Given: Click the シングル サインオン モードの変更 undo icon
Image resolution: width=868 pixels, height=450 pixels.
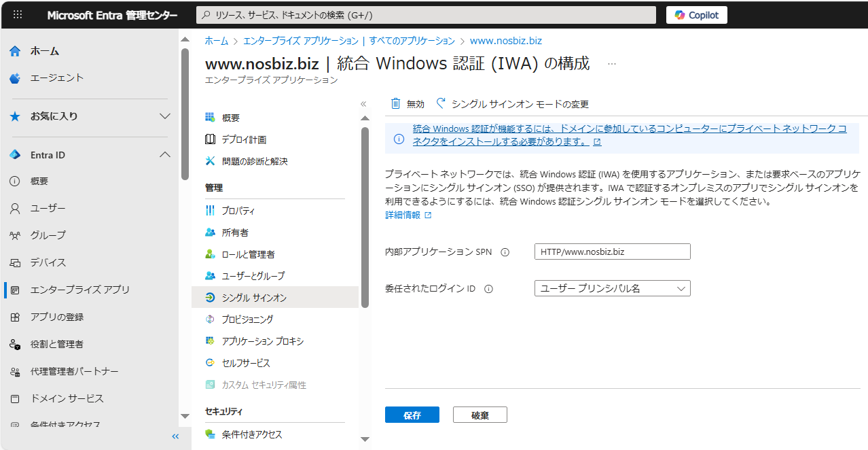Looking at the screenshot, I should [441, 104].
